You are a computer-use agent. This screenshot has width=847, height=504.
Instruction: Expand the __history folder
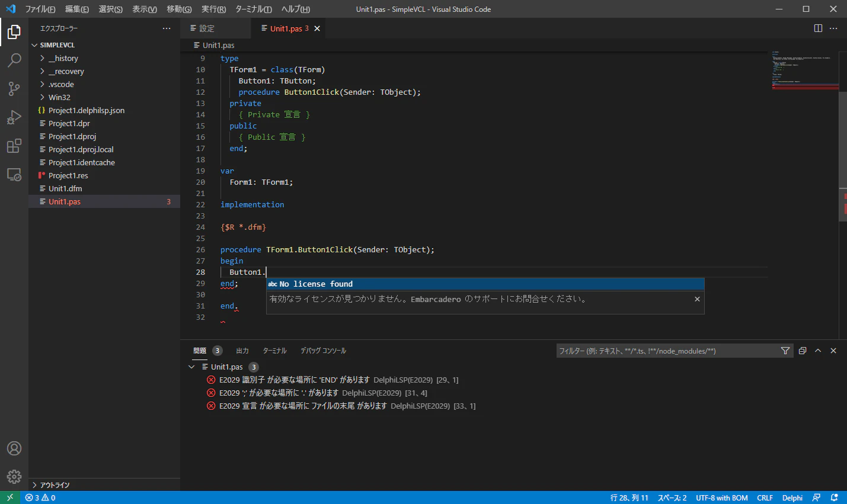[x=104, y=58]
